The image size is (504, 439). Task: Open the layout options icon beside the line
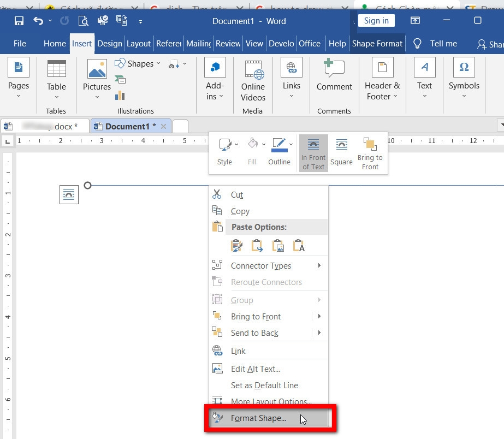click(x=69, y=194)
